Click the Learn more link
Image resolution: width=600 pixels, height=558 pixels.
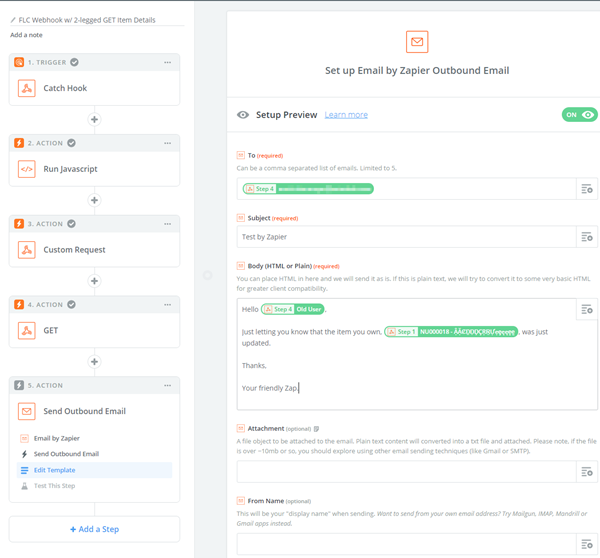(346, 115)
